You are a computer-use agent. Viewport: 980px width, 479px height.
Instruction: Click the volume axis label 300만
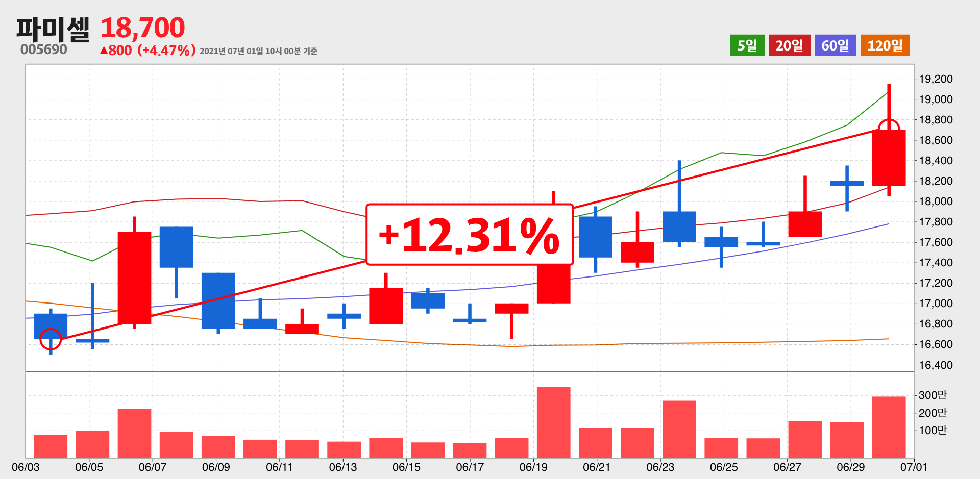tap(933, 395)
